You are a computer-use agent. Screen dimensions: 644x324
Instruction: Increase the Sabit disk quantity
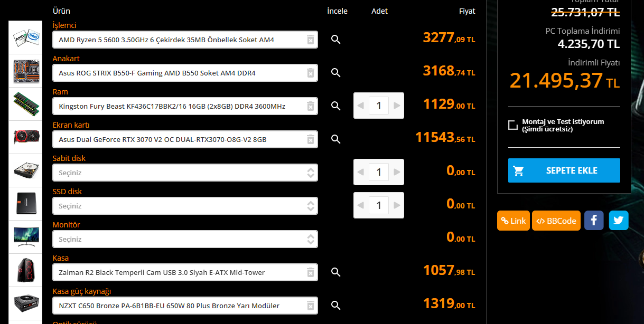click(397, 172)
